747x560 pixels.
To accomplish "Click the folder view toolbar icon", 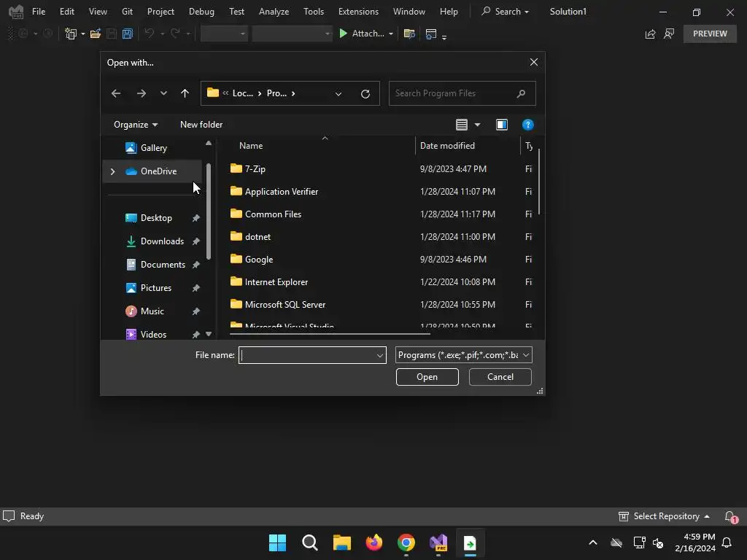I will 409,34.
